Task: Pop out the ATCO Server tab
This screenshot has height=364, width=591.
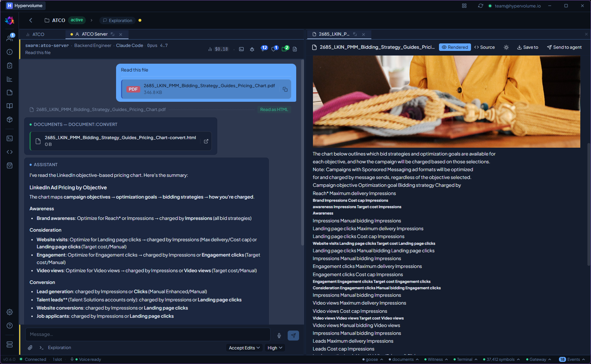Action: tap(113, 34)
